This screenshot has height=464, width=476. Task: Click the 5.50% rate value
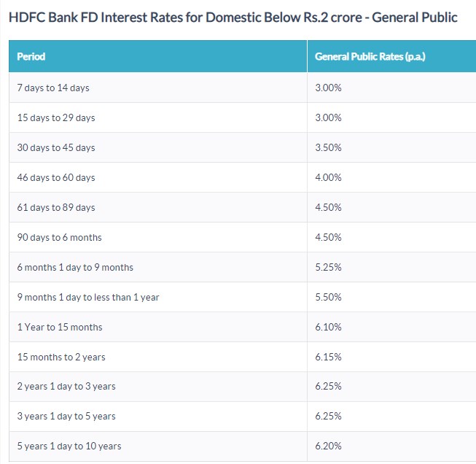click(x=328, y=297)
